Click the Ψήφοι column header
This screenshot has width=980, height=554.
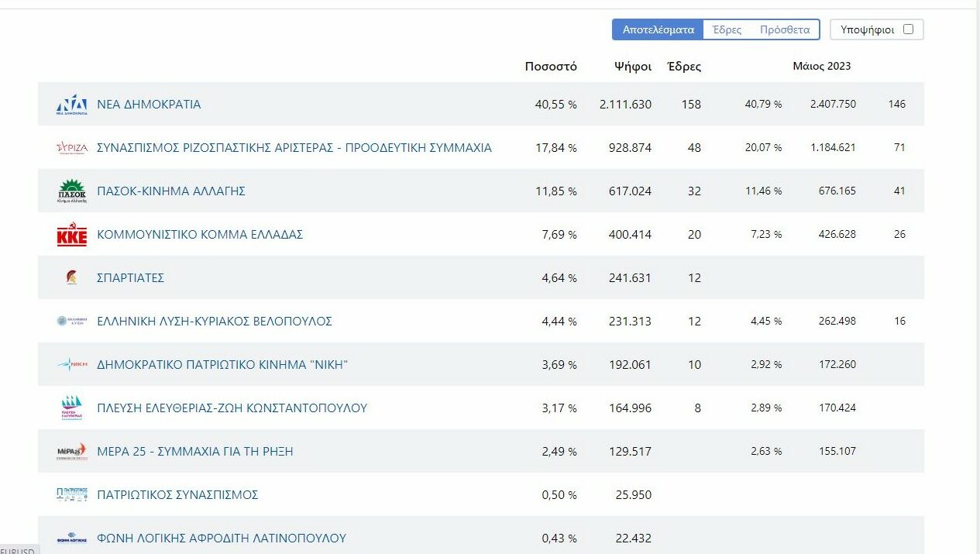pos(633,66)
